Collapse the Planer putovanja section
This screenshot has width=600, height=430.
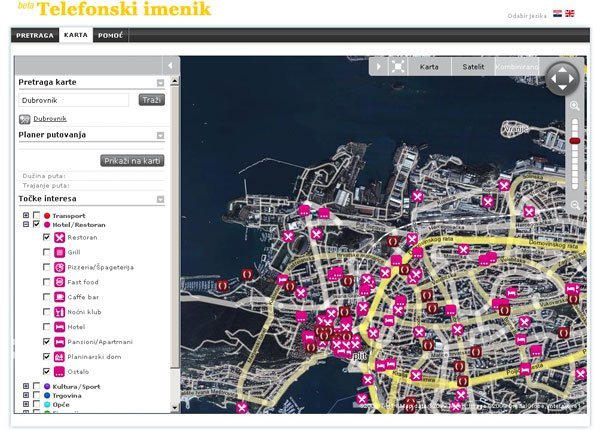[160, 135]
